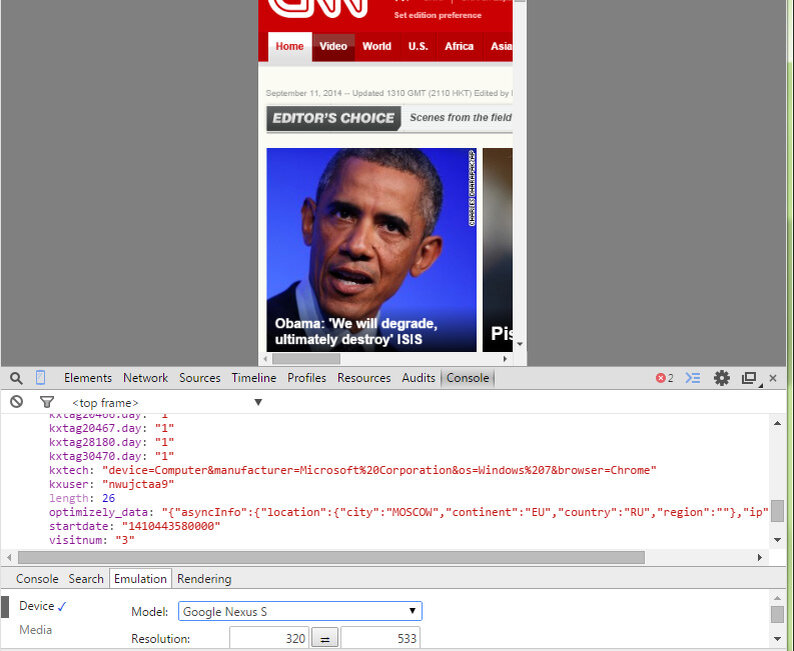
Task: Click the resolution height field 533
Action: tap(380, 638)
